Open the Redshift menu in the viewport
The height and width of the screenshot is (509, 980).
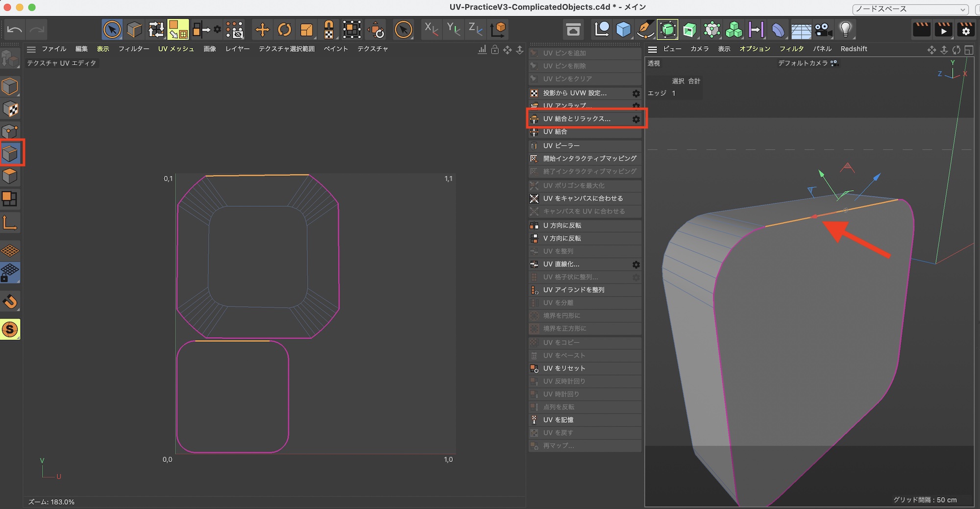pyautogui.click(x=854, y=49)
